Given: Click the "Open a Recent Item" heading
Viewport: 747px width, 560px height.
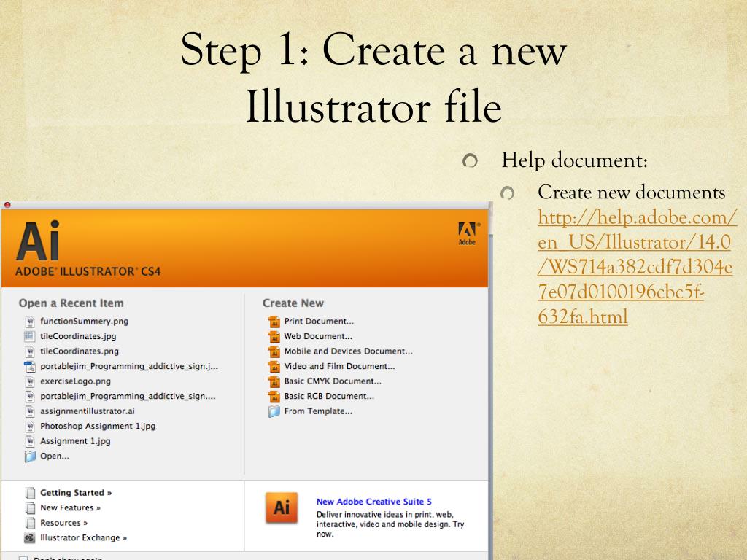Looking at the screenshot, I should coord(71,303).
